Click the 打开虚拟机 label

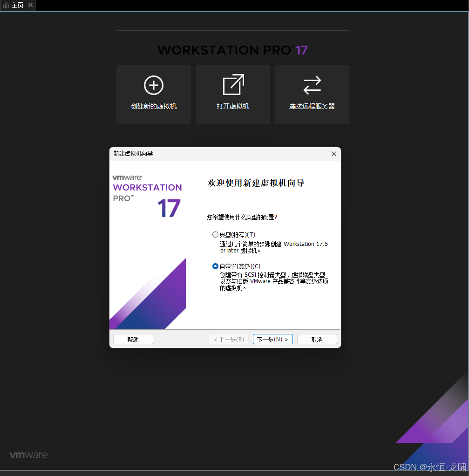[x=233, y=106]
